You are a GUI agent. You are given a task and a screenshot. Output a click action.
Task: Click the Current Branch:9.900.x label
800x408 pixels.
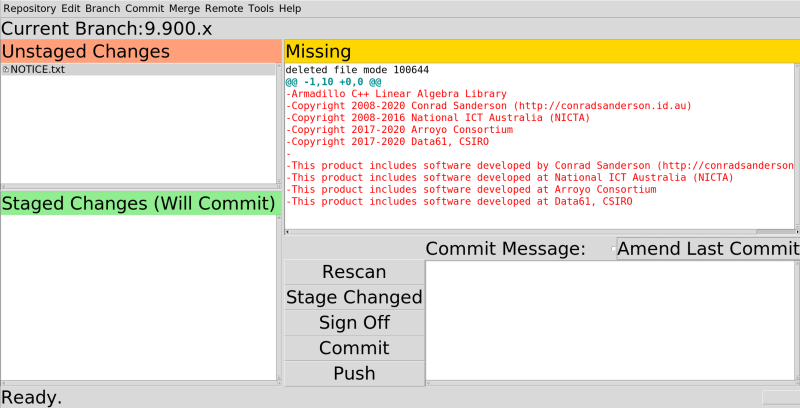point(107,29)
